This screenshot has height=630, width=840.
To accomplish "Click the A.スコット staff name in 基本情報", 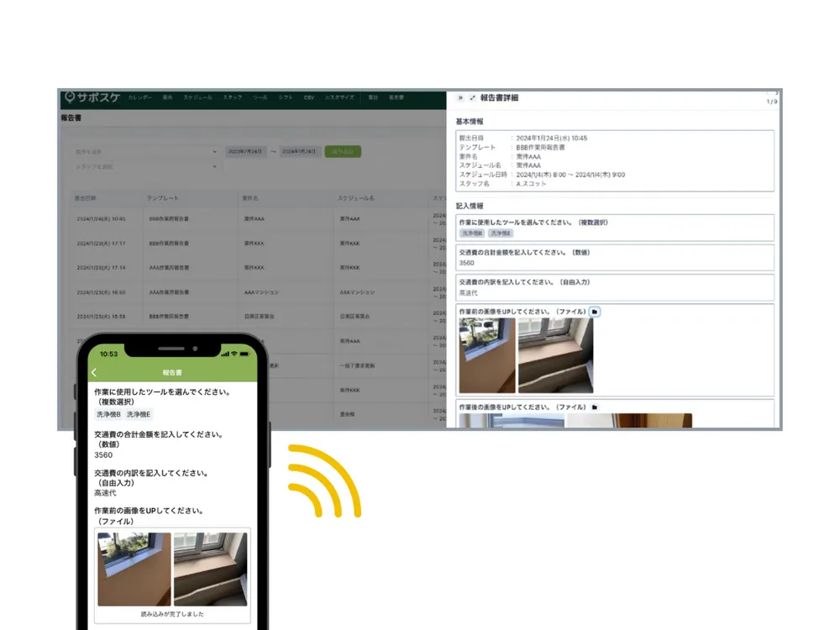I will (531, 183).
